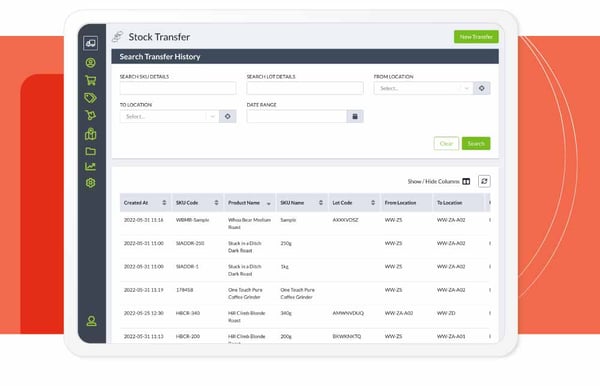Open the warehouse boxes sidebar icon
Viewport: 600px width, 386px height.
[x=91, y=134]
